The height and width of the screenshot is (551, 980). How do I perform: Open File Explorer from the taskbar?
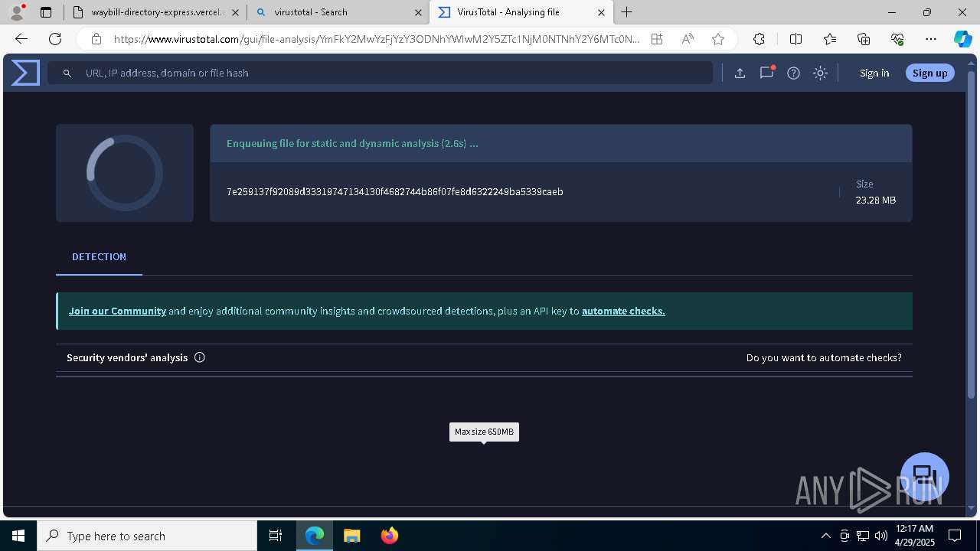(x=352, y=536)
